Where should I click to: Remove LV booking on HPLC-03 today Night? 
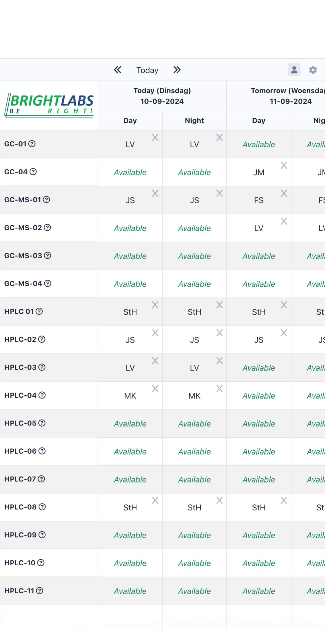point(219,361)
